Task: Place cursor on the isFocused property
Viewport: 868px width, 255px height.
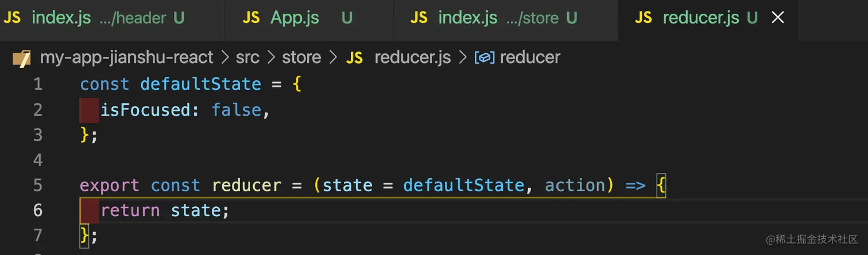Action: [x=145, y=110]
